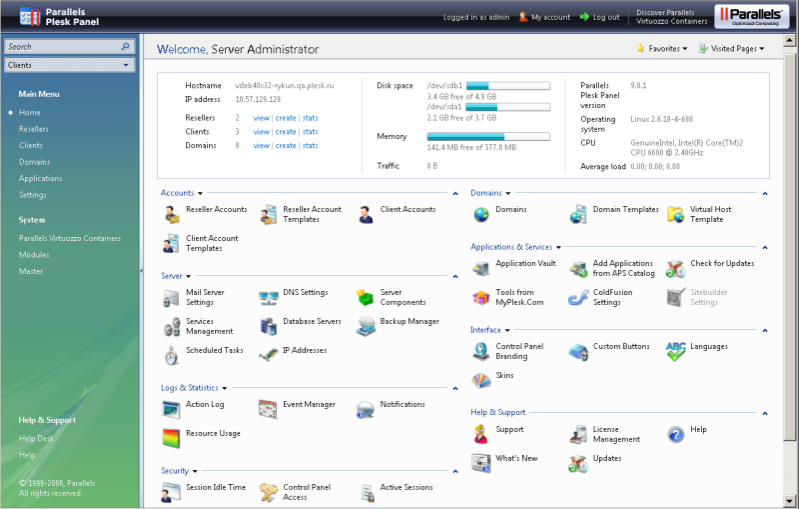Open the Client Account Templates icon
799x509 pixels.
tap(172, 244)
